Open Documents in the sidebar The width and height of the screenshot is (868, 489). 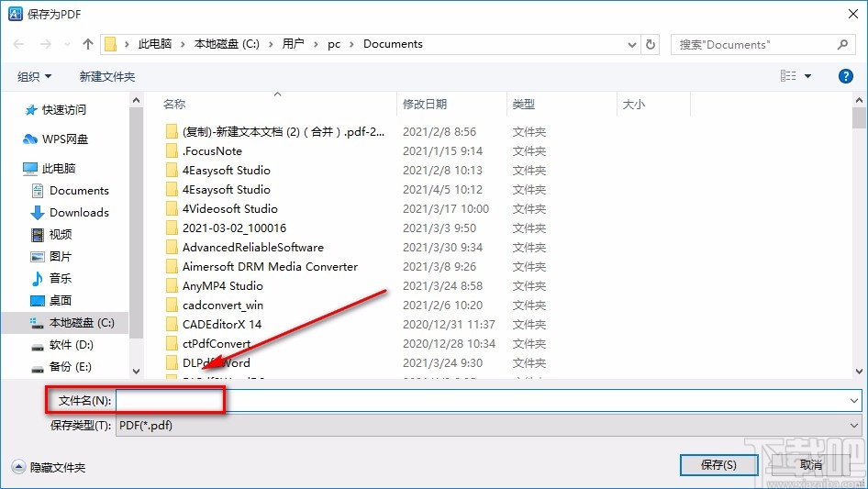tap(71, 191)
